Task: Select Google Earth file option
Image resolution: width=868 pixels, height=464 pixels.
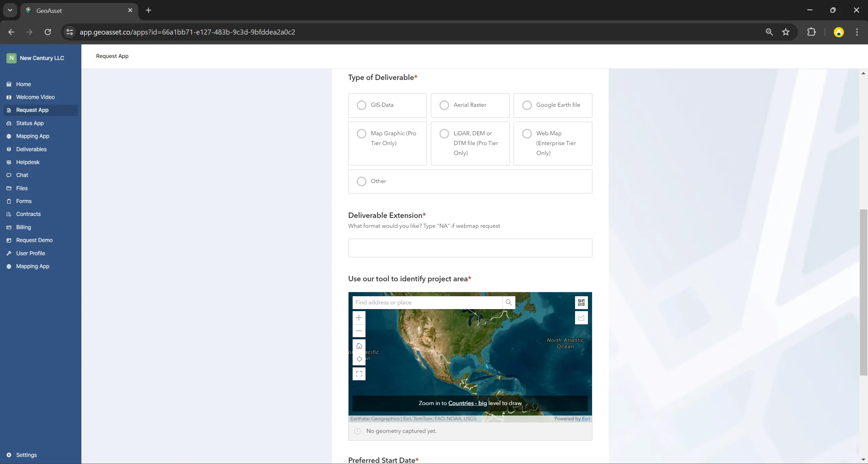Action: coord(527,105)
